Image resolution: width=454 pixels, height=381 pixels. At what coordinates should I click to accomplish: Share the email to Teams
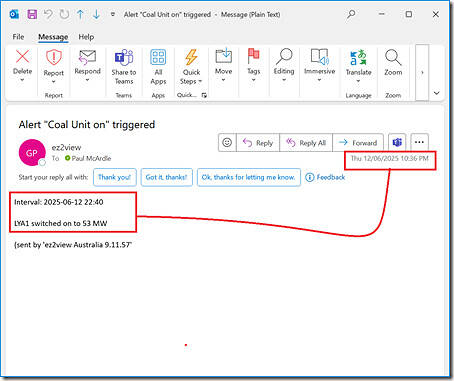click(124, 67)
